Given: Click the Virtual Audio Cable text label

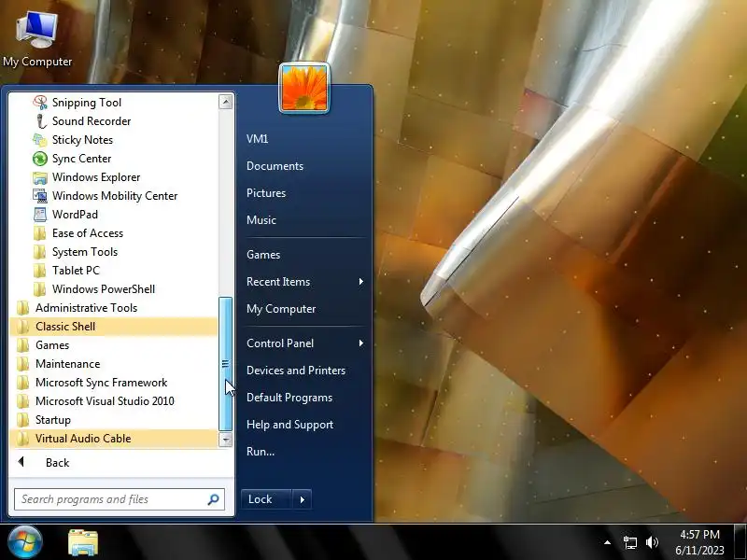Looking at the screenshot, I should pos(83,439).
